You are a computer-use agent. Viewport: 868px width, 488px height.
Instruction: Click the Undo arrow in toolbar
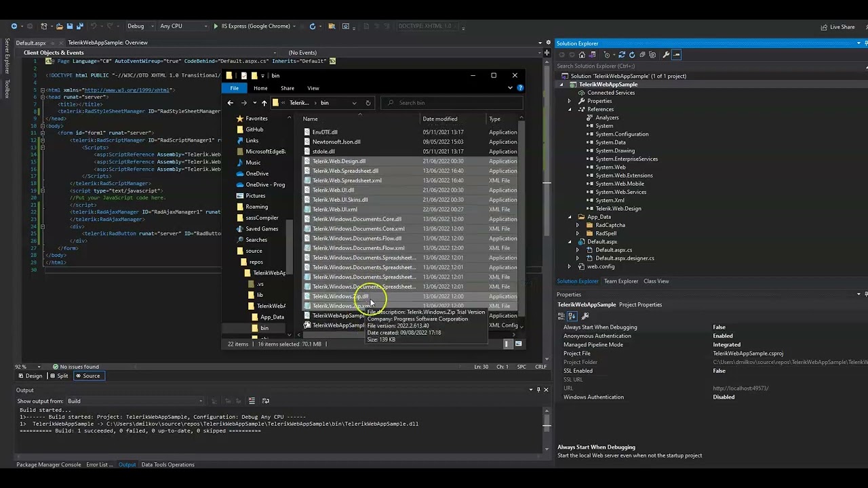point(94,26)
